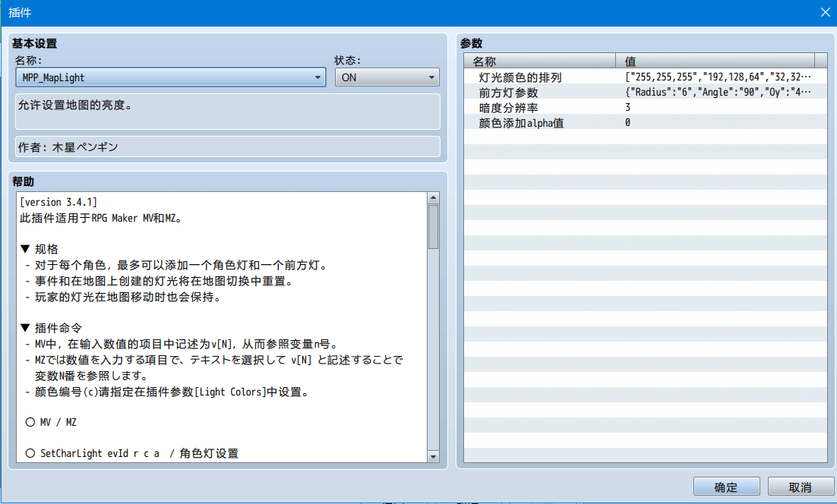Image resolution: width=837 pixels, height=504 pixels.
Task: Open the plugin name dropdown MPP_MapLight
Action: (171, 77)
